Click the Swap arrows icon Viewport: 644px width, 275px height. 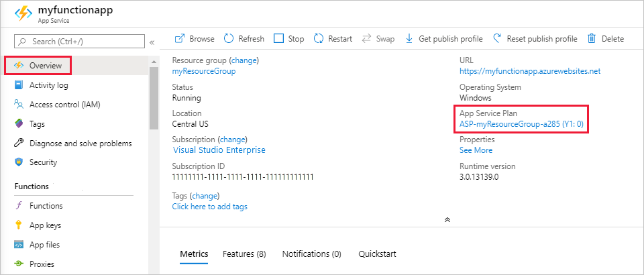366,39
